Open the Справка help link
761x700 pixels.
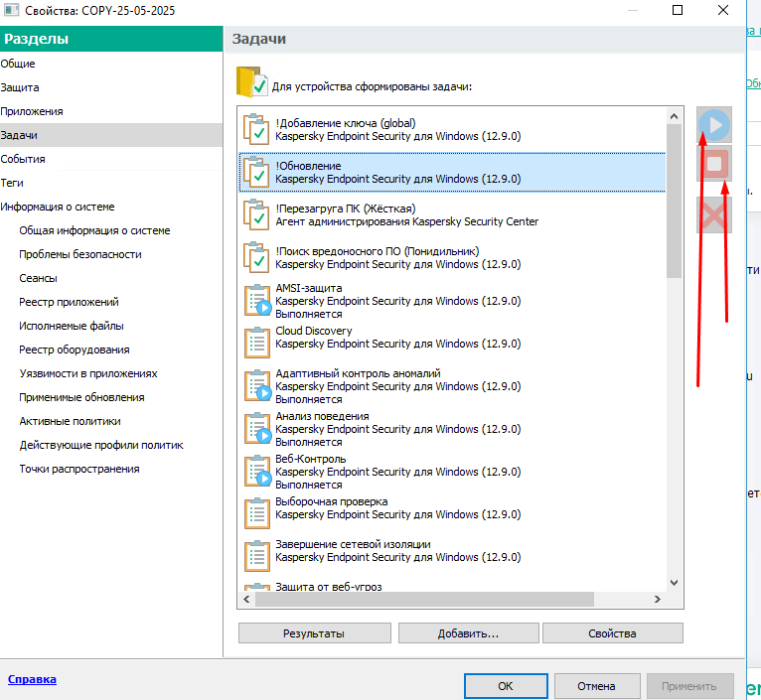click(x=32, y=679)
